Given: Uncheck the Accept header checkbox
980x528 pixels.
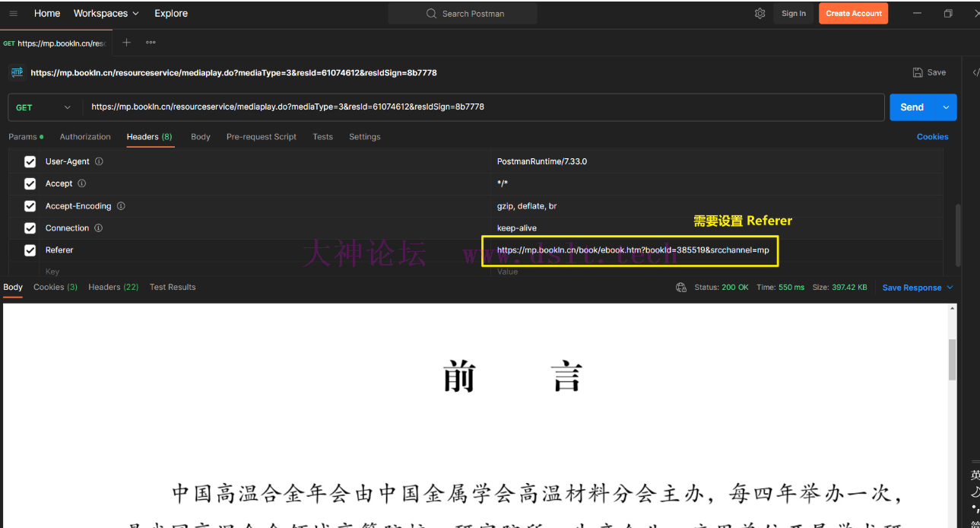Looking at the screenshot, I should pos(30,183).
